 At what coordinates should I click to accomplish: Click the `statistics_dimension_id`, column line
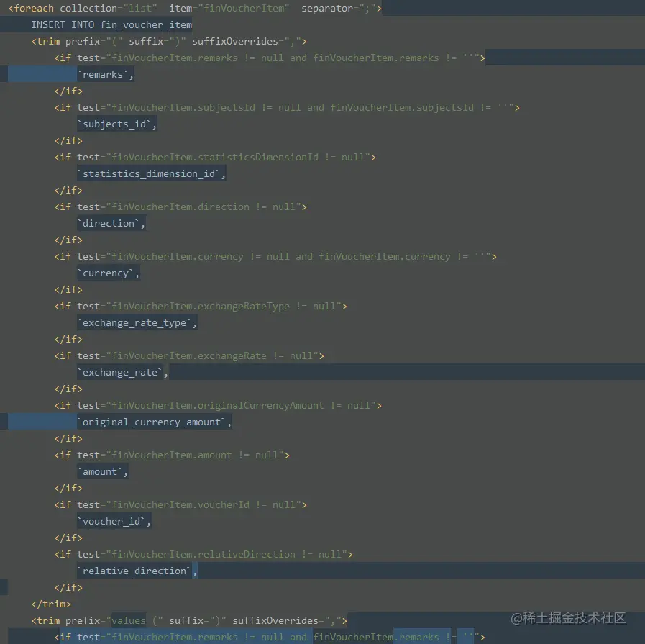tap(152, 173)
